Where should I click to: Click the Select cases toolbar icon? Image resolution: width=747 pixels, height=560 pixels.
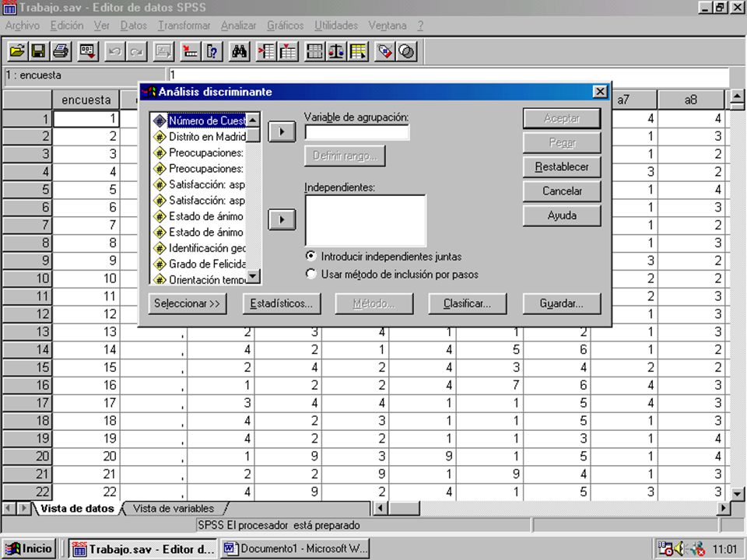coord(358,51)
